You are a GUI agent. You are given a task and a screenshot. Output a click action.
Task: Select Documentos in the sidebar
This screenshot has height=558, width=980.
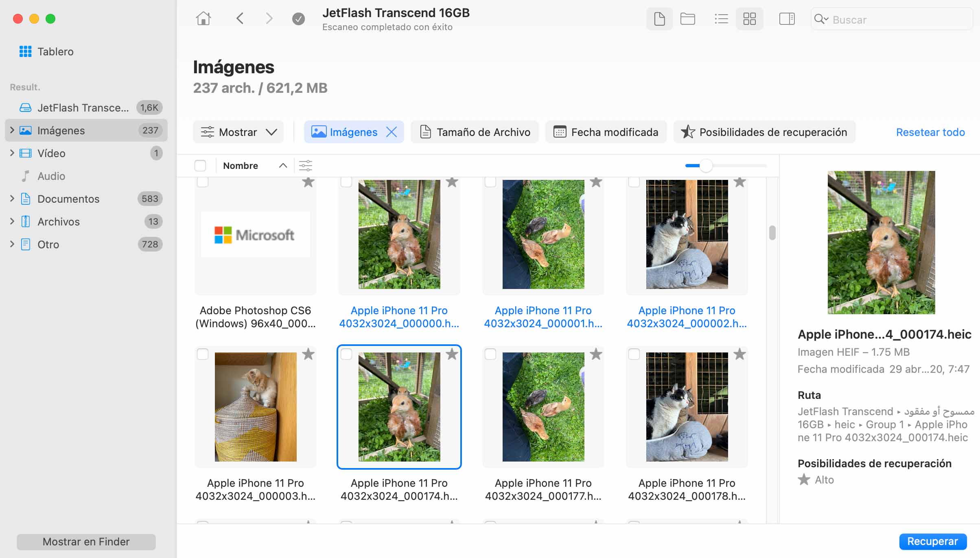pos(86,199)
